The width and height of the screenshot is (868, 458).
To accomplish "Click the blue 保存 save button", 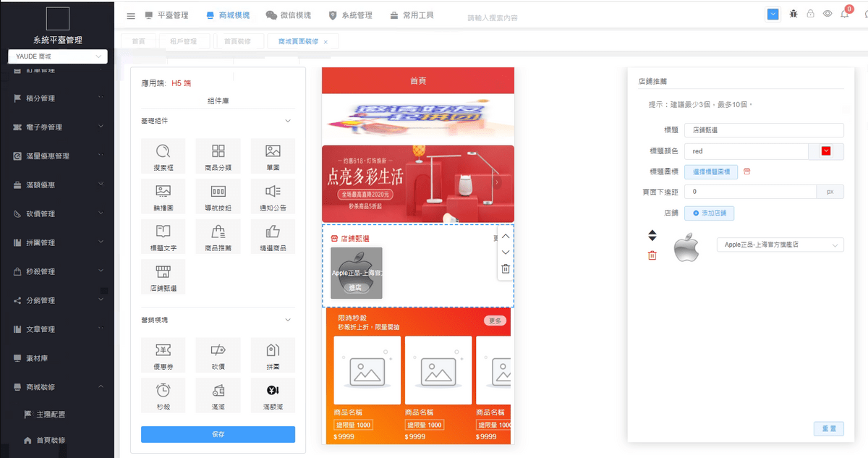I will pyautogui.click(x=218, y=434).
